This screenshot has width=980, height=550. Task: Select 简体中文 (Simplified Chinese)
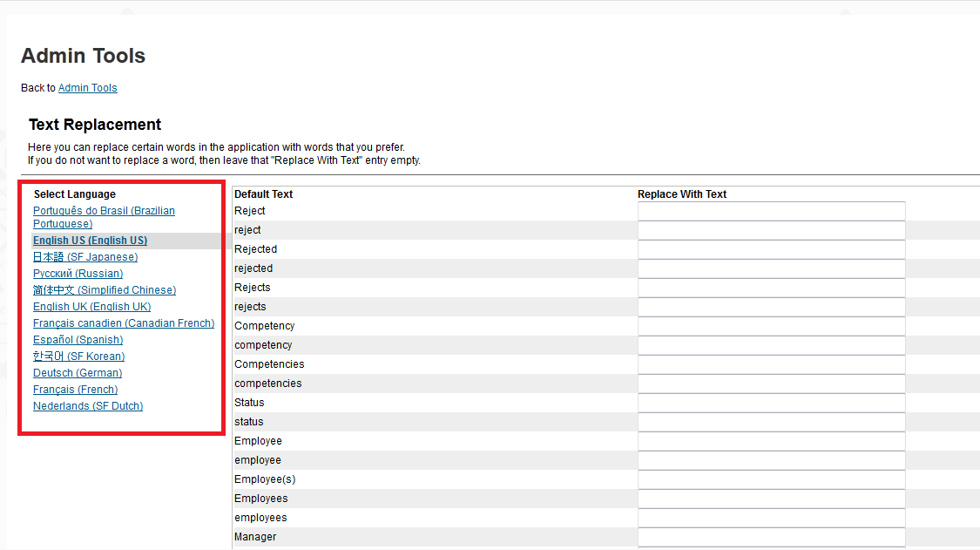pyautogui.click(x=105, y=290)
